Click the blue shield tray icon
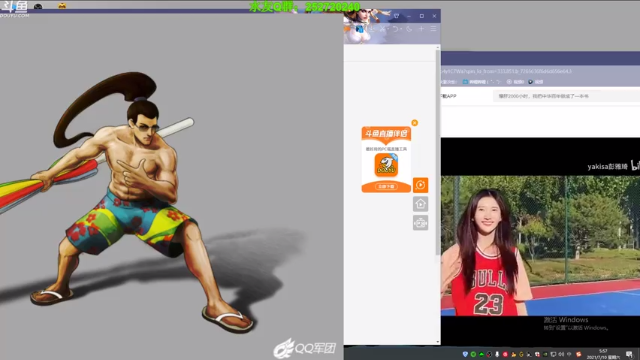 click(465, 354)
